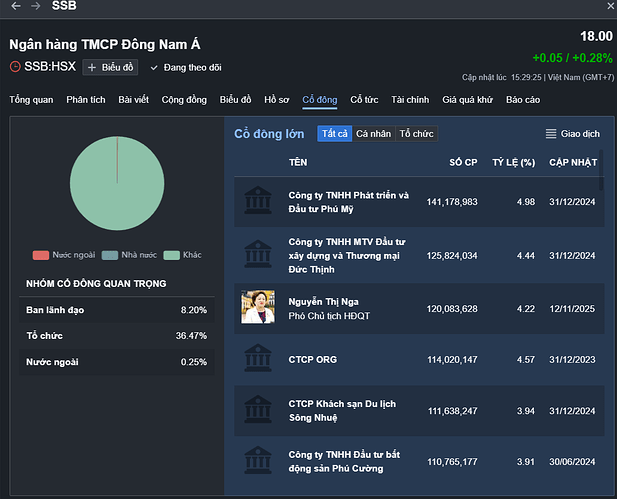Open the Giao dịch list icon

click(x=551, y=133)
